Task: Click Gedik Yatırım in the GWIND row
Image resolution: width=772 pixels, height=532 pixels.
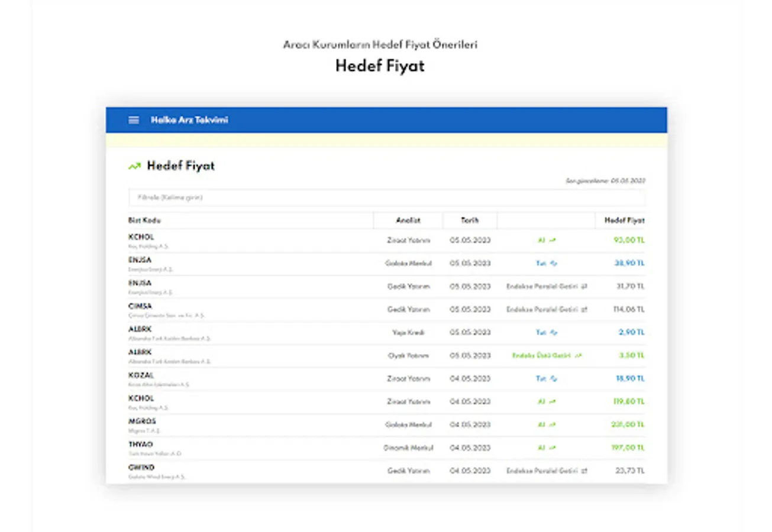Action: click(408, 471)
